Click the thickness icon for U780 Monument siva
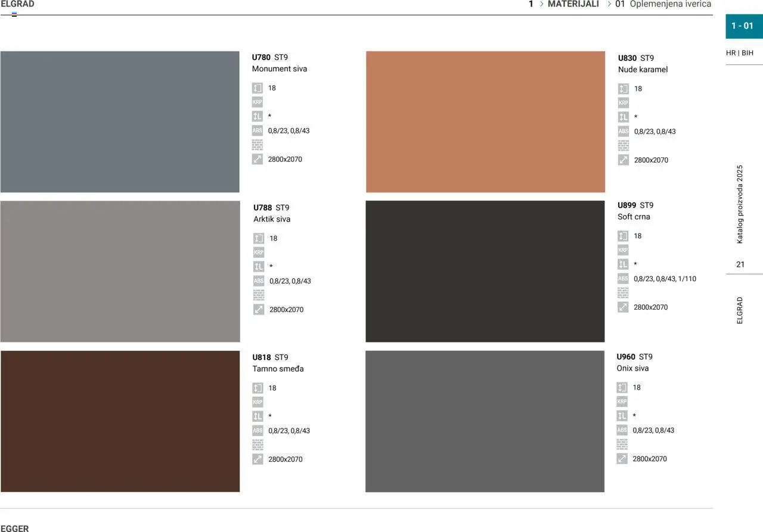Image resolution: width=763 pixels, height=532 pixels. 257,88
